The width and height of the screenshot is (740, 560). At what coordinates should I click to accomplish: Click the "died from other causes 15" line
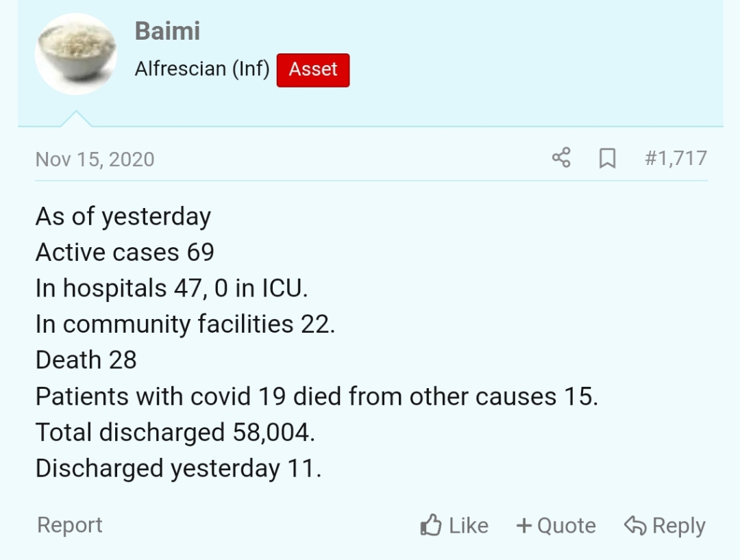point(317,396)
